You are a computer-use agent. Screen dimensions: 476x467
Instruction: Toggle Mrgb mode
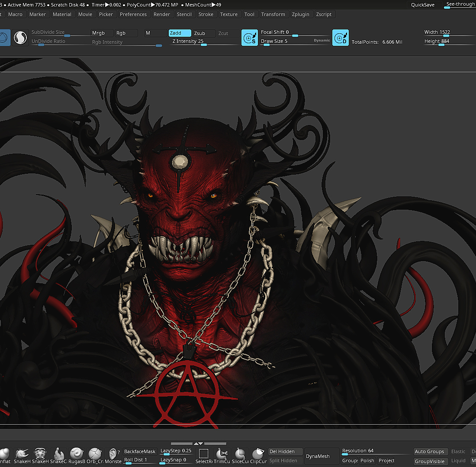(102, 33)
